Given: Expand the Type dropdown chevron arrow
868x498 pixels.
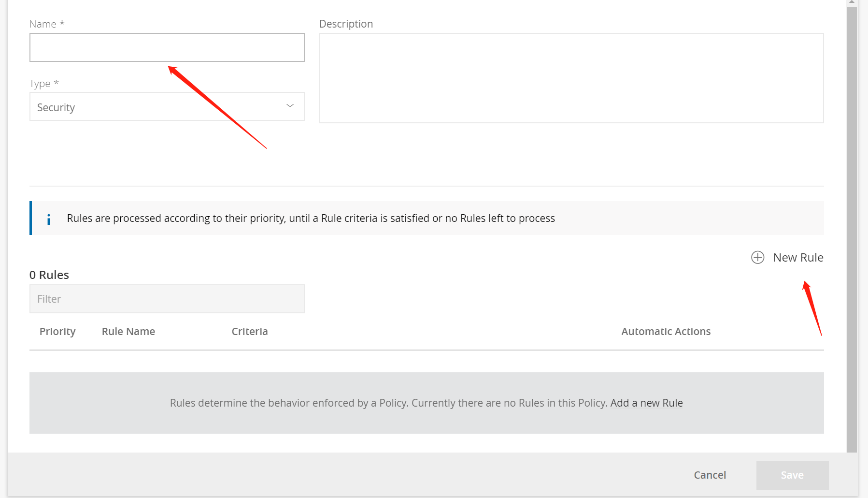Looking at the screenshot, I should [290, 106].
